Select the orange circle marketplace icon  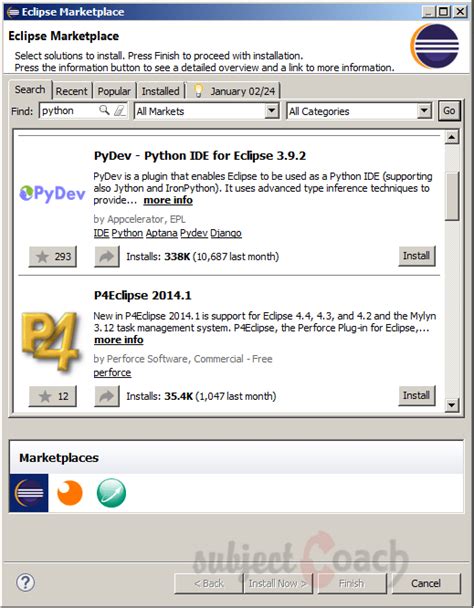[70, 493]
